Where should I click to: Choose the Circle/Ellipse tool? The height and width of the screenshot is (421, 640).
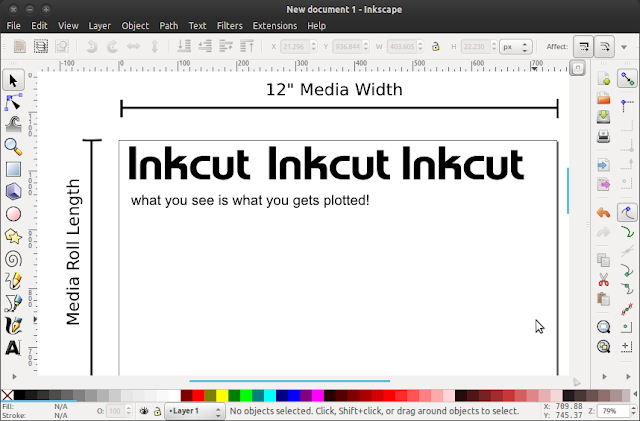click(13, 214)
